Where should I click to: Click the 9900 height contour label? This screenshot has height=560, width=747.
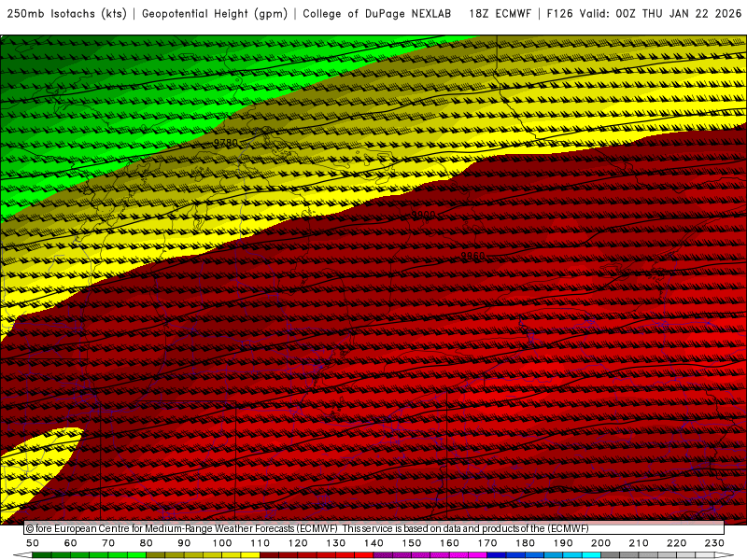tap(423, 216)
